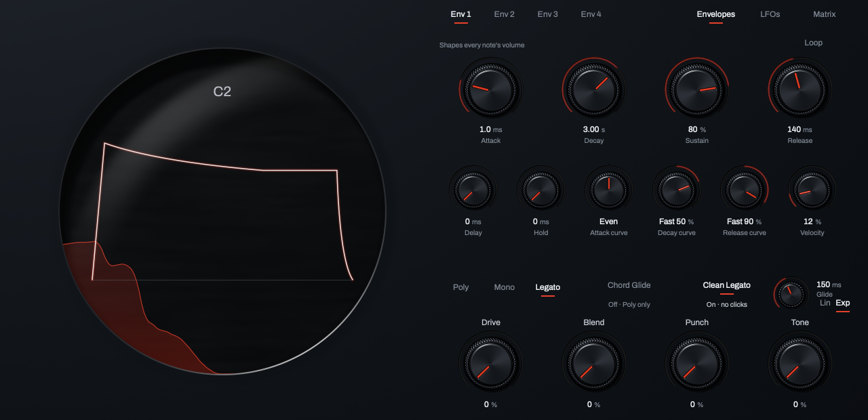Click the Punch knob
Viewport: 868px width, 420px height.
697,364
